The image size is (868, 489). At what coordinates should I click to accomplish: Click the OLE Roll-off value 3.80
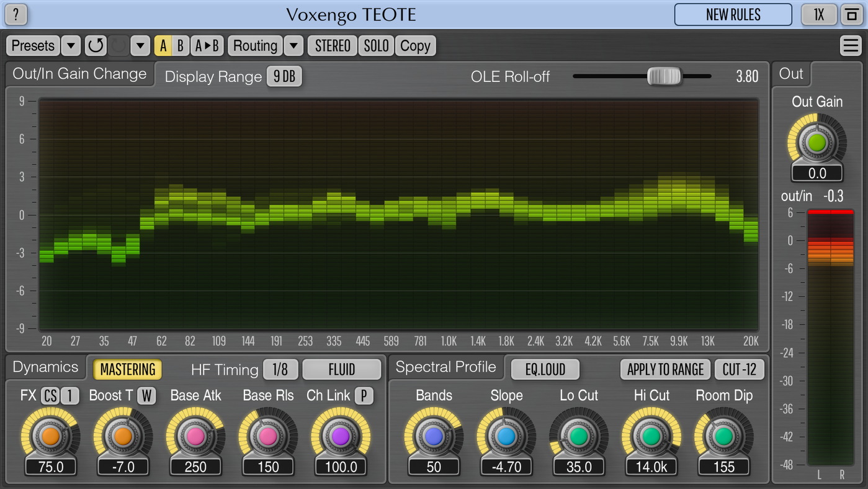click(747, 76)
